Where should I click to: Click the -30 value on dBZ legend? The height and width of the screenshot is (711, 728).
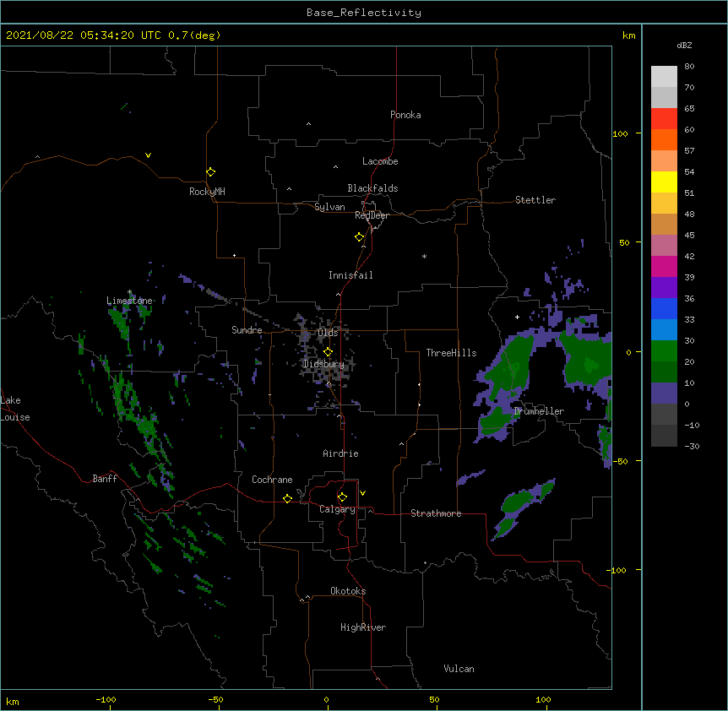692,447
